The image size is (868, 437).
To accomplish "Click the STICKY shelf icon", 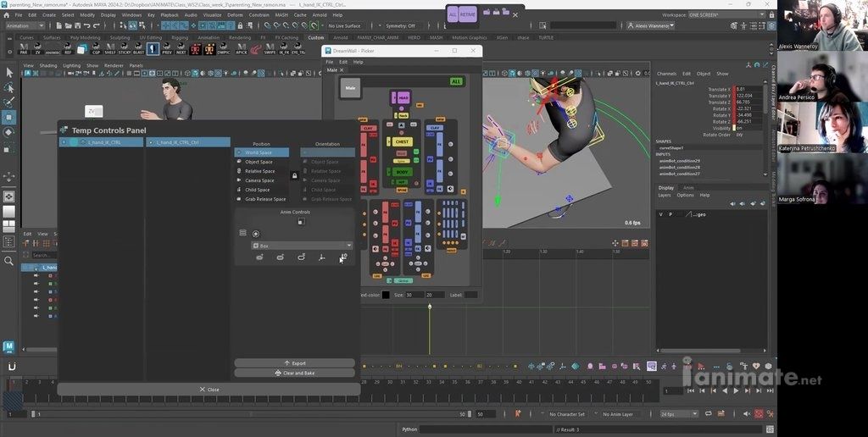I will pyautogui.click(x=125, y=49).
